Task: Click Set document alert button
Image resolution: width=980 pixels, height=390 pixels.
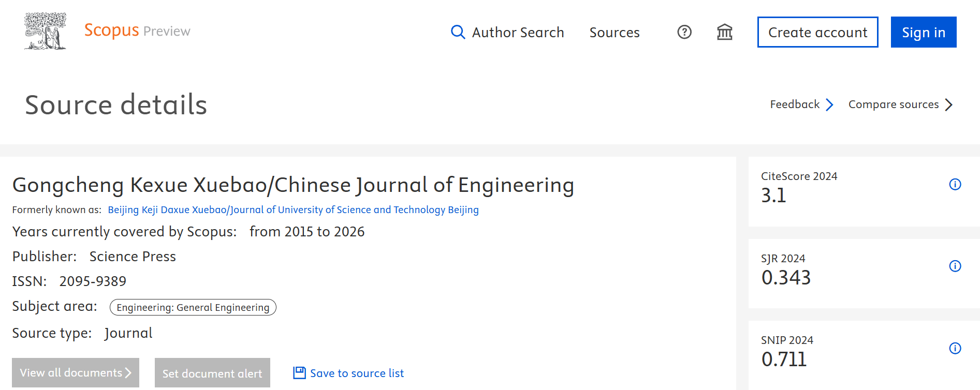Action: coord(212,372)
